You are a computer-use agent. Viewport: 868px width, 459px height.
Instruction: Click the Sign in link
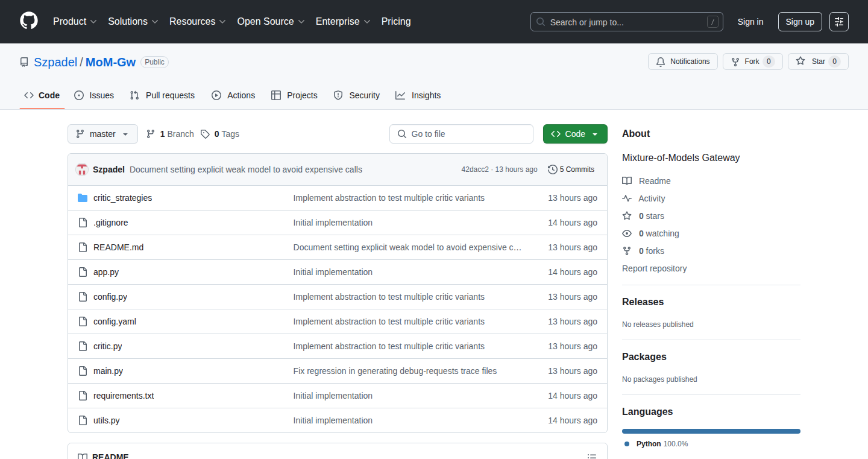(750, 22)
